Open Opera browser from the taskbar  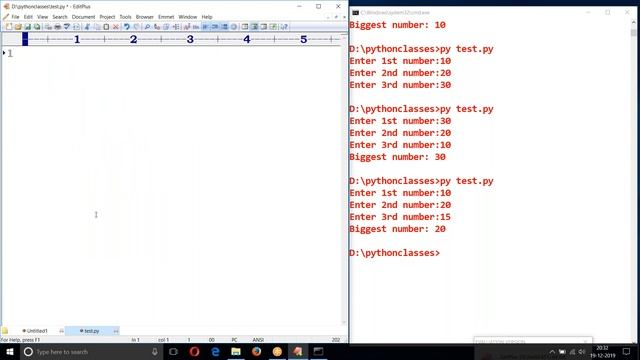point(194,351)
